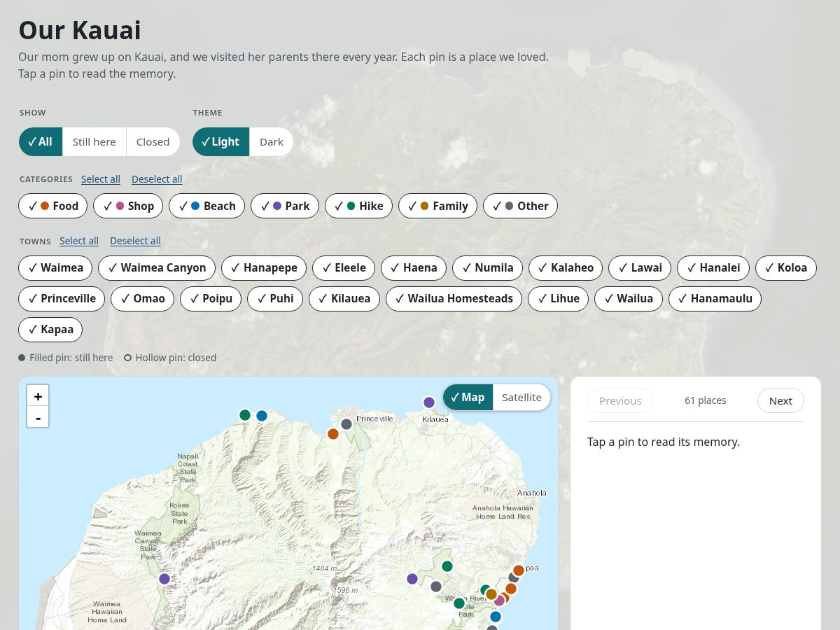Zoom out the map with minus button
Viewport: 840px width, 630px height.
click(38, 417)
